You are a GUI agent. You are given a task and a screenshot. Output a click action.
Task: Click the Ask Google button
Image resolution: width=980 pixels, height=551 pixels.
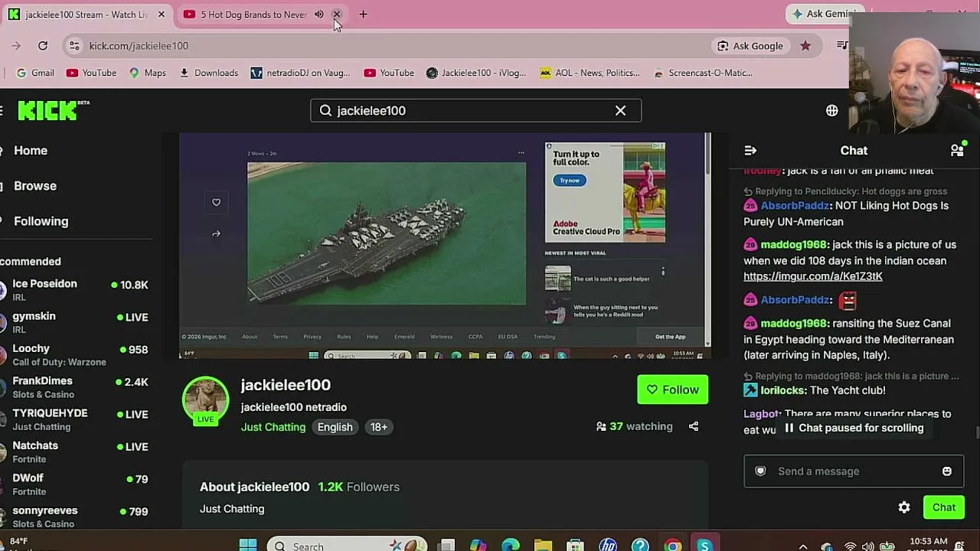click(x=750, y=46)
